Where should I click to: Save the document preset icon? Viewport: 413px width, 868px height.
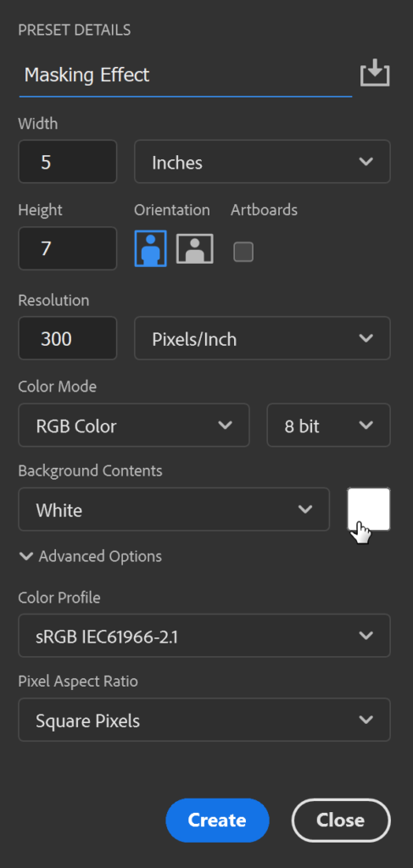point(375,73)
